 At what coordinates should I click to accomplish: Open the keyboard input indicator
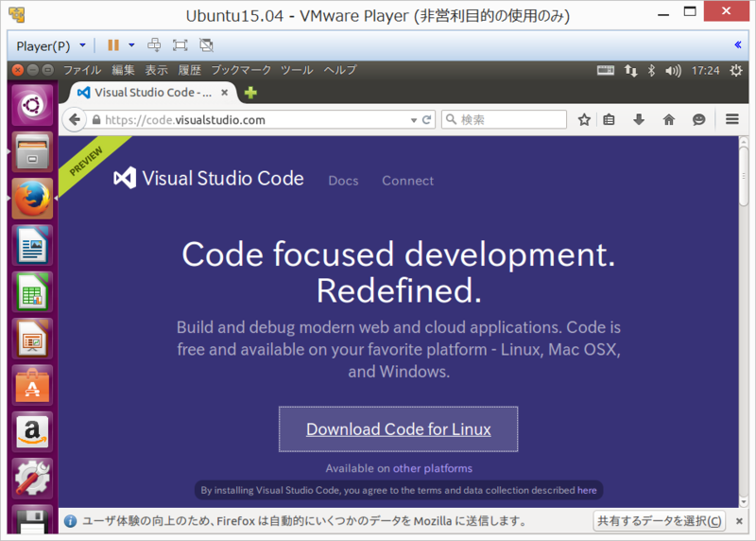606,70
